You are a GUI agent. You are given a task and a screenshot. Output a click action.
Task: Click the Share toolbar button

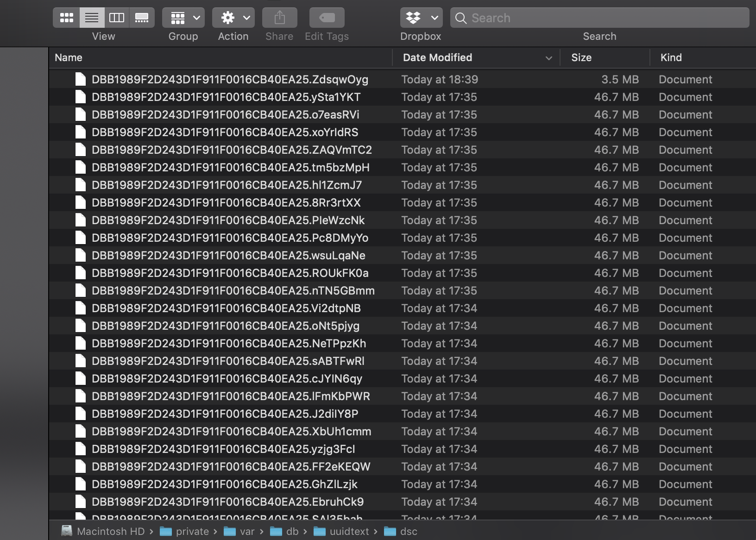pyautogui.click(x=279, y=18)
